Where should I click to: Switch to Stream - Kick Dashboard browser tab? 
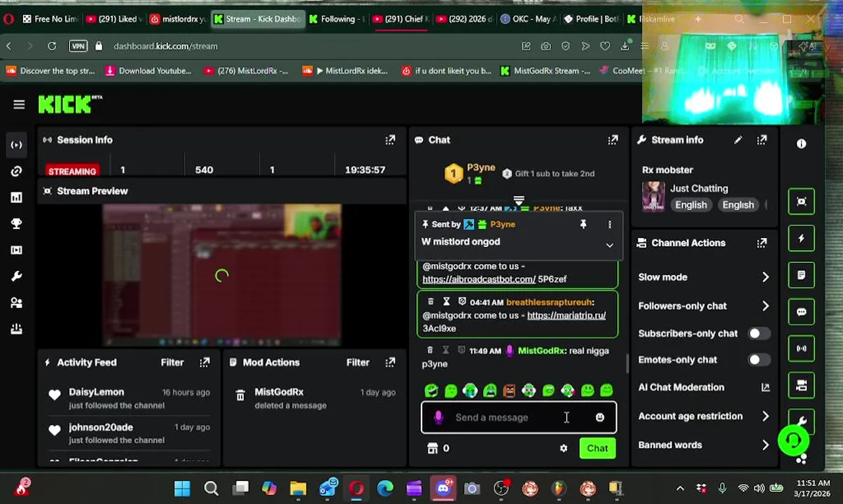[256, 19]
